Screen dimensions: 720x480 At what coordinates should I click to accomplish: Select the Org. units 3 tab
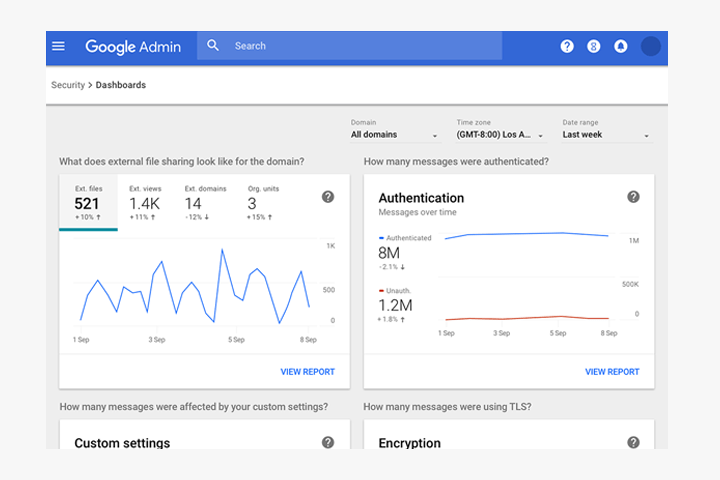[x=263, y=203]
